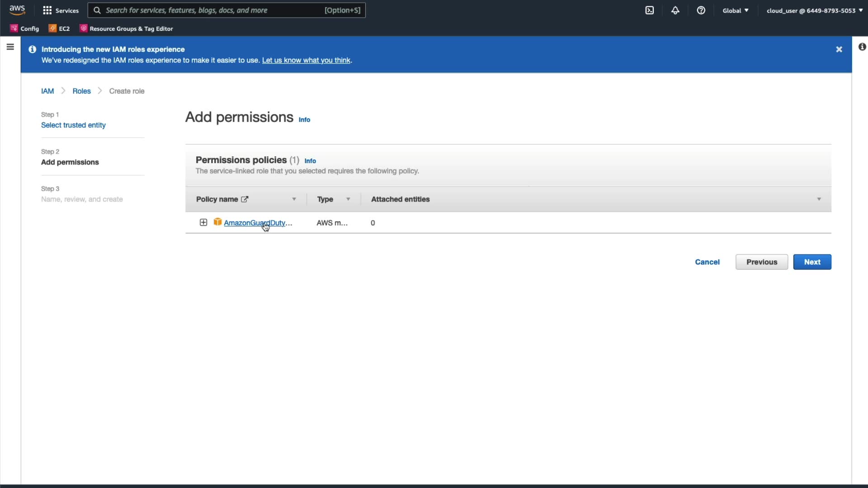Open the EC2 bookmark shortcut

60,28
